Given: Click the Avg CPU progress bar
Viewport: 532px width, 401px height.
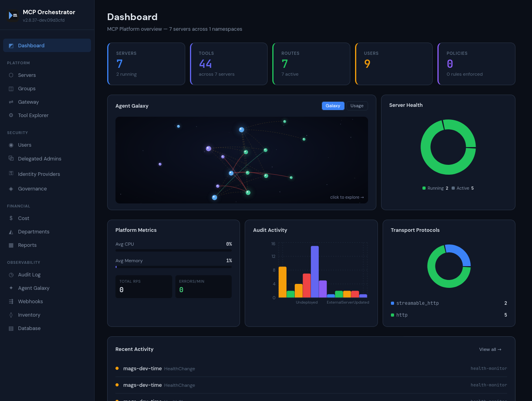Looking at the screenshot, I should tap(174, 250).
